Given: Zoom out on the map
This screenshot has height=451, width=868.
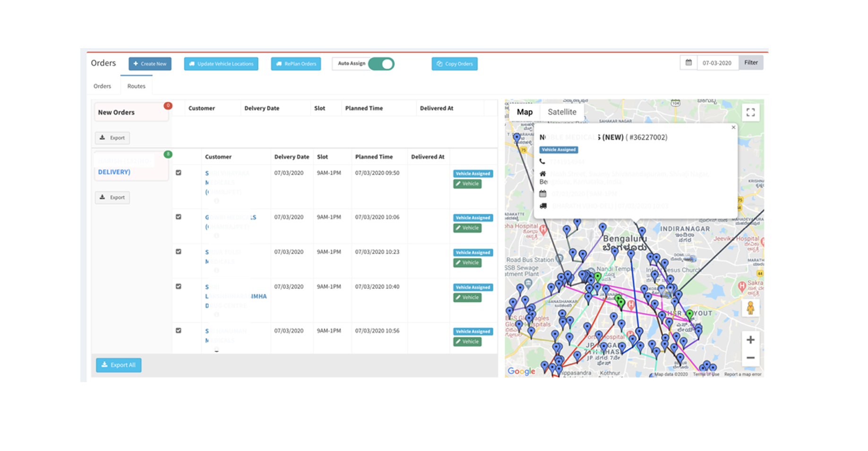Looking at the screenshot, I should coord(750,358).
